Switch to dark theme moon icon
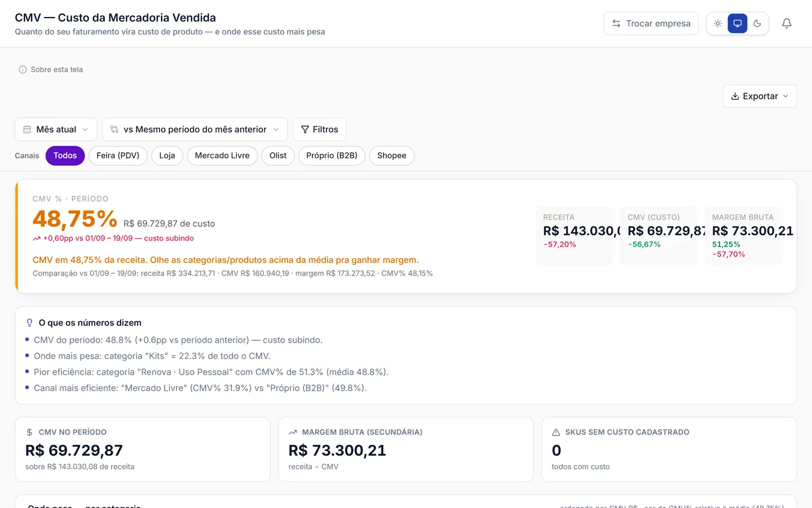This screenshot has width=812, height=508. (757, 23)
